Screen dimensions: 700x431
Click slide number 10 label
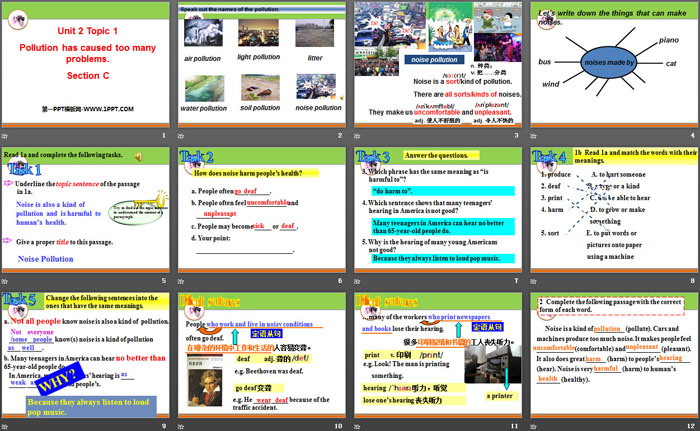338,426
